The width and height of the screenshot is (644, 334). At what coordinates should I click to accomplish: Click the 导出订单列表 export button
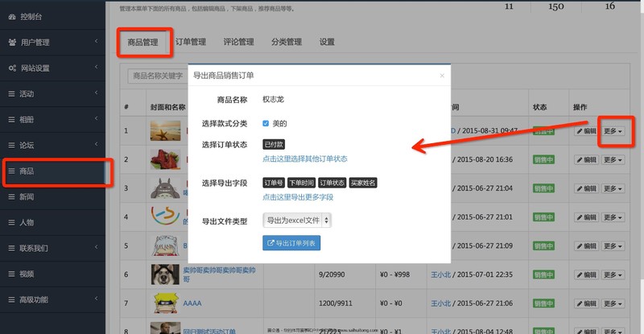click(291, 243)
